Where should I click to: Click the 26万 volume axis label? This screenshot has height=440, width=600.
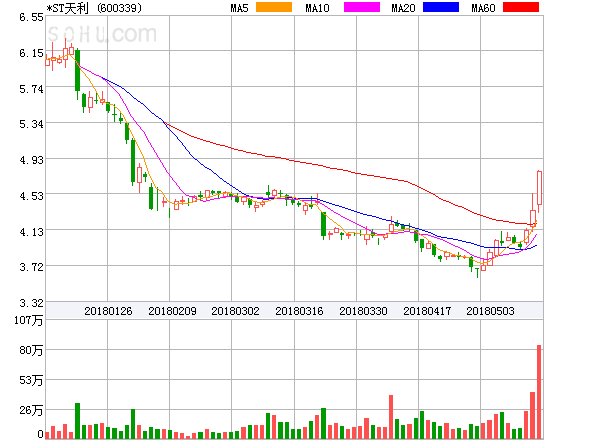31,411
